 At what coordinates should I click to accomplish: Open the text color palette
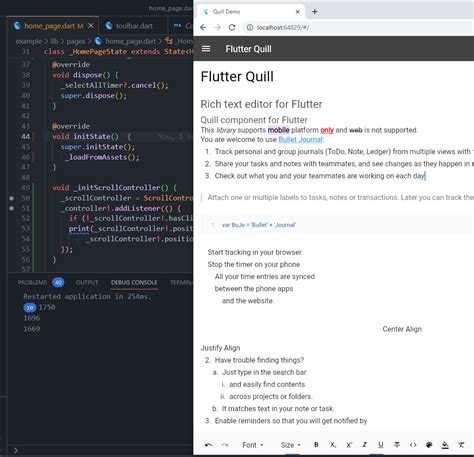click(429, 445)
